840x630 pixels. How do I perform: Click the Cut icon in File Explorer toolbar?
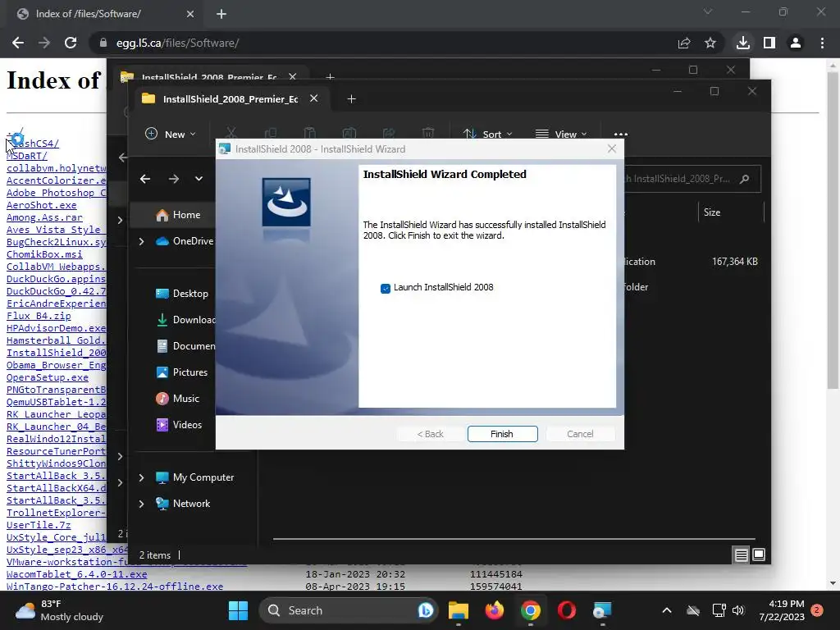231,133
